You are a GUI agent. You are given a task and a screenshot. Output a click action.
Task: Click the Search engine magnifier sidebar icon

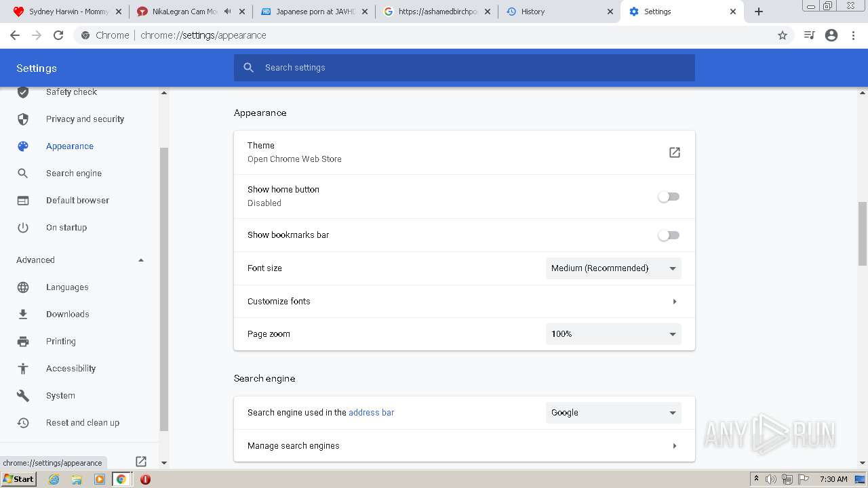coord(23,174)
